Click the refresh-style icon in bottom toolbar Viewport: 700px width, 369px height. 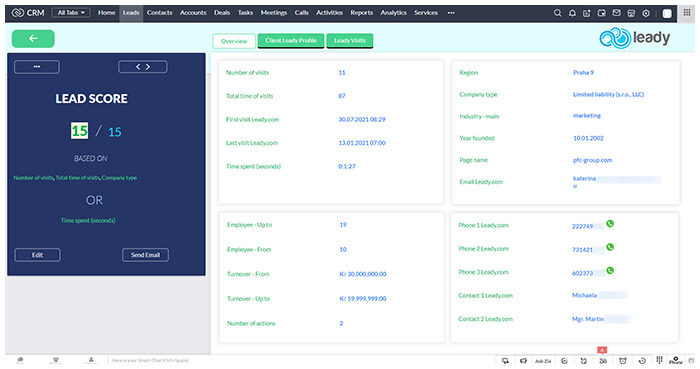tap(583, 361)
